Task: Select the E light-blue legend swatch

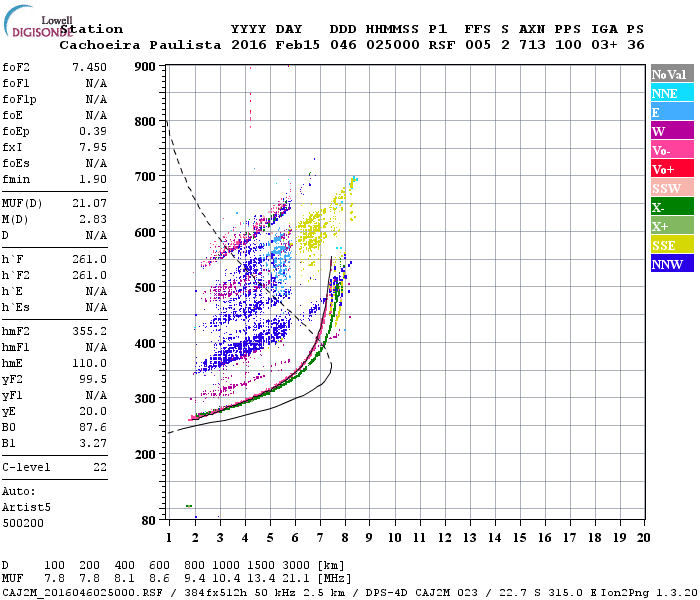Action: click(672, 112)
